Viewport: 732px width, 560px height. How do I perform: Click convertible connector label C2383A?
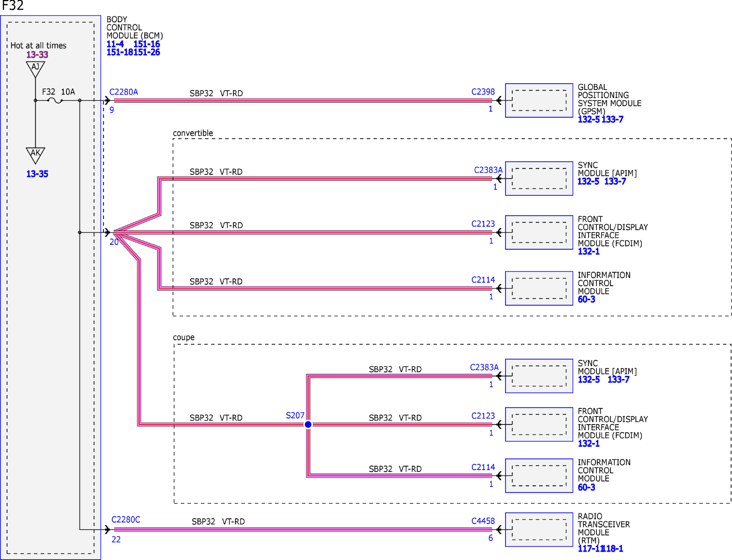click(488, 170)
